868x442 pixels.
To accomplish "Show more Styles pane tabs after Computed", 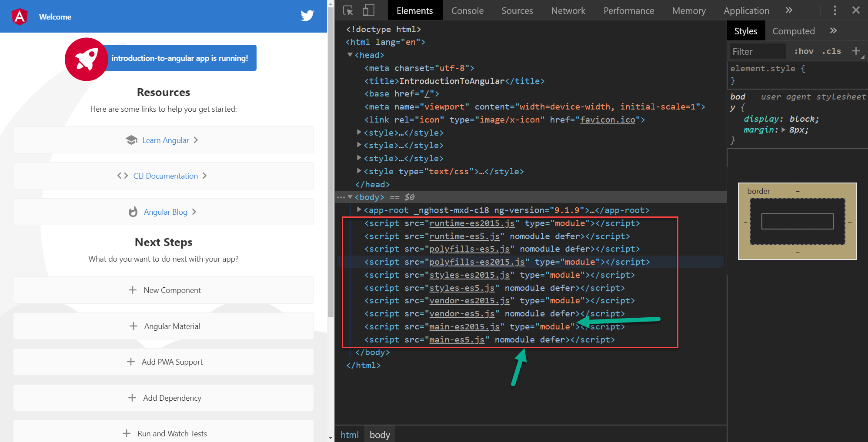I will 833,30.
